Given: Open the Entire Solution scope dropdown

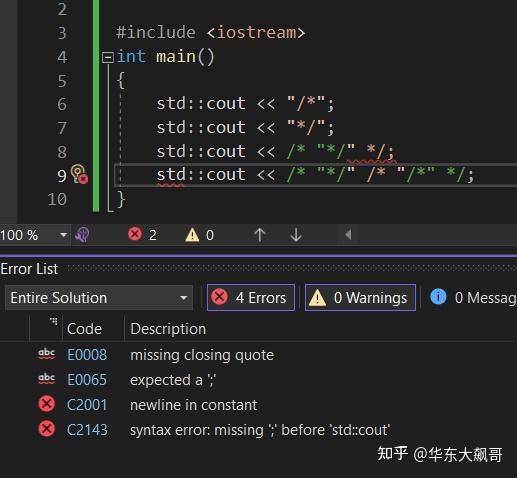Looking at the screenshot, I should [99, 298].
